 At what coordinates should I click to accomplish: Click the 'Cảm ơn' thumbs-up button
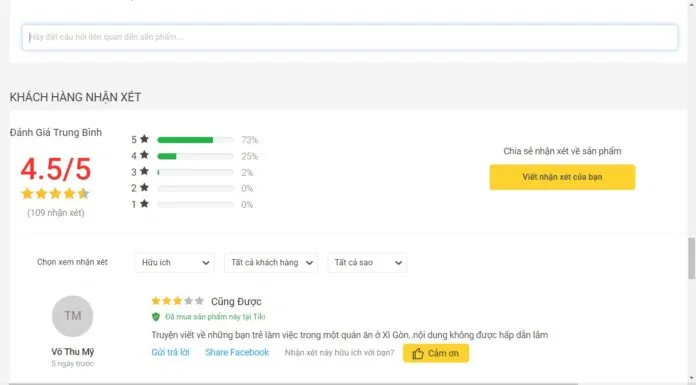pos(436,353)
